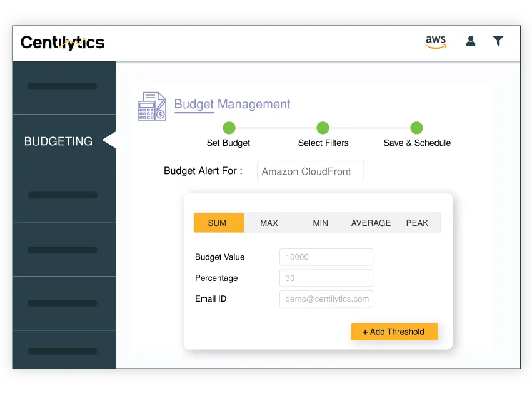Open the user profile icon

click(471, 41)
